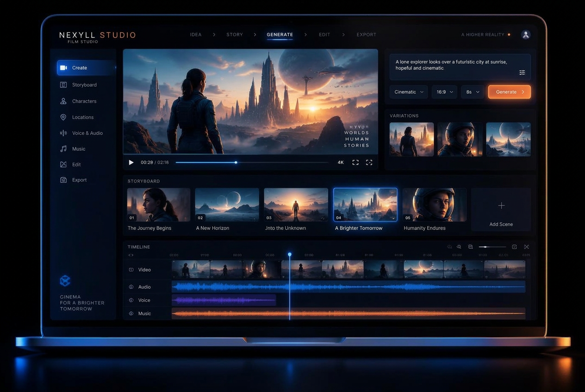585x392 pixels.
Task: Select the purple Voice clip in timeline
Action: [224, 300]
